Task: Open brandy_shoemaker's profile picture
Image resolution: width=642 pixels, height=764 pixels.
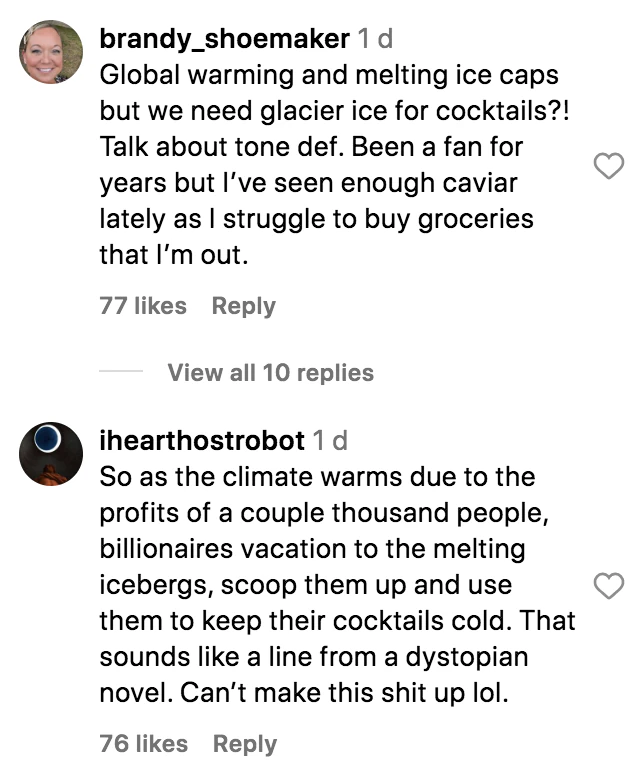Action: coord(51,51)
